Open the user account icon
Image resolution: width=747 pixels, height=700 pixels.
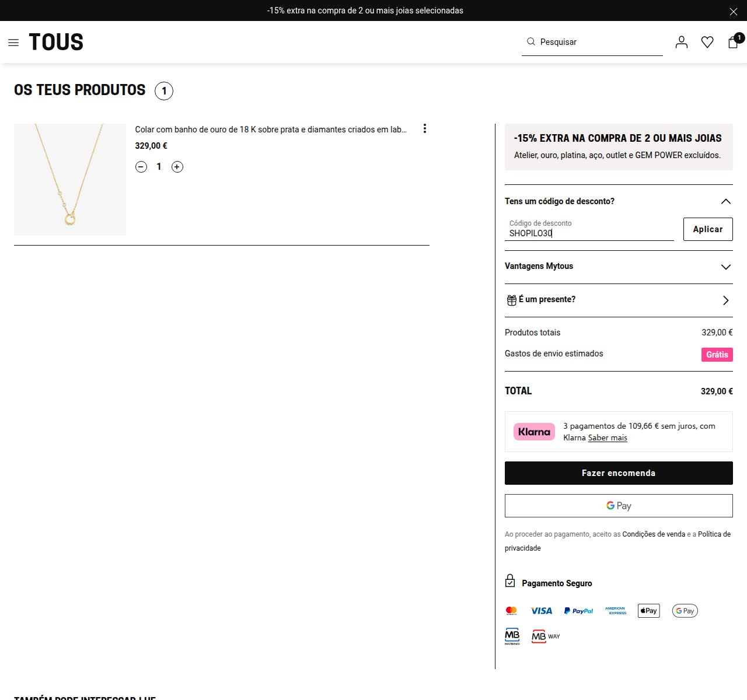pos(682,42)
